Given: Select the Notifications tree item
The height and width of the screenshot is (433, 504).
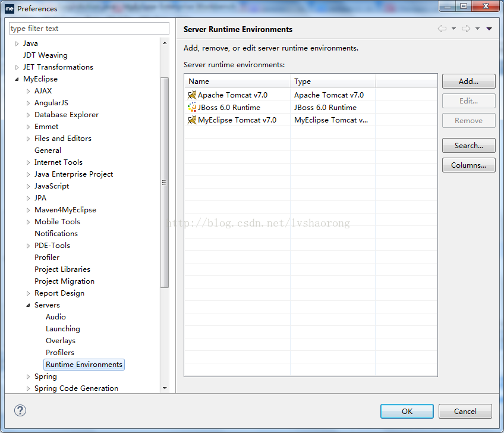Looking at the screenshot, I should tap(56, 234).
